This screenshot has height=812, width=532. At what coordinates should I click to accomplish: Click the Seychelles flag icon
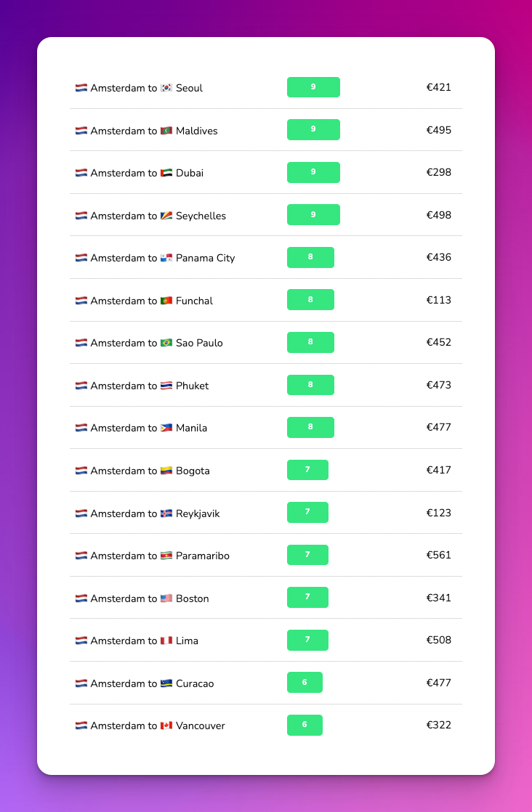166,216
